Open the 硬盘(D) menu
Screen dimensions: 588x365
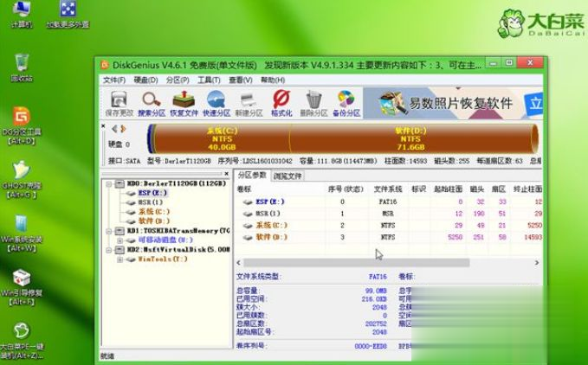(x=145, y=80)
